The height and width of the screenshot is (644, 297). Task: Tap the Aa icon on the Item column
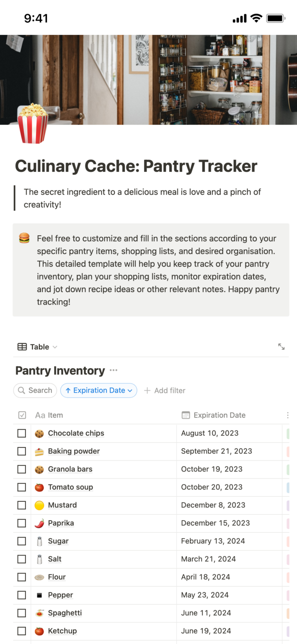tap(41, 415)
